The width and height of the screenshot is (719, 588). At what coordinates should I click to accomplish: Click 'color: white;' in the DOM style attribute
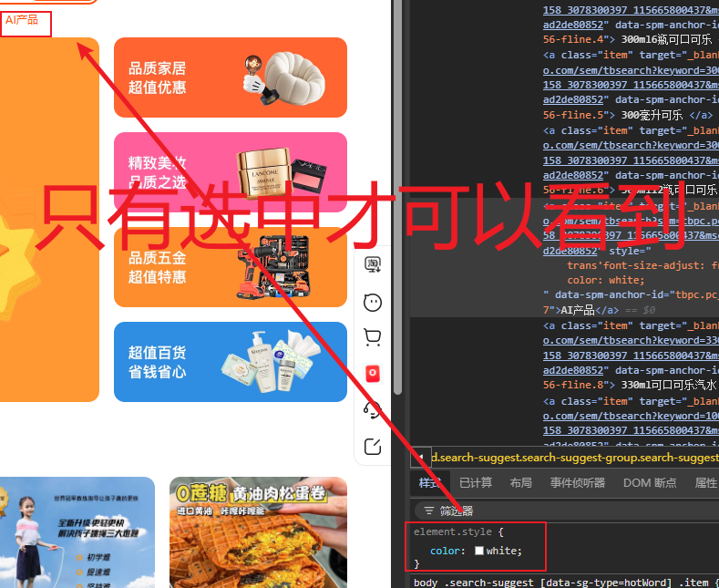pyautogui.click(x=606, y=280)
